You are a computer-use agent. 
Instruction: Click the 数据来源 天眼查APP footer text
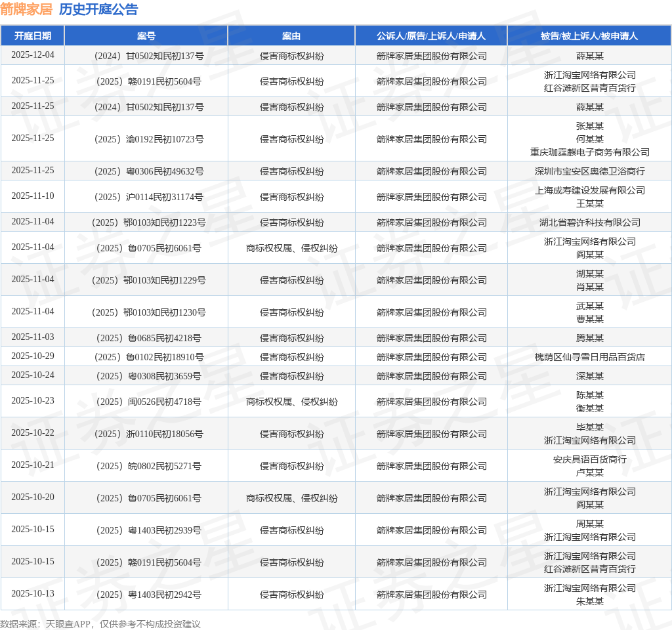pyautogui.click(x=100, y=624)
